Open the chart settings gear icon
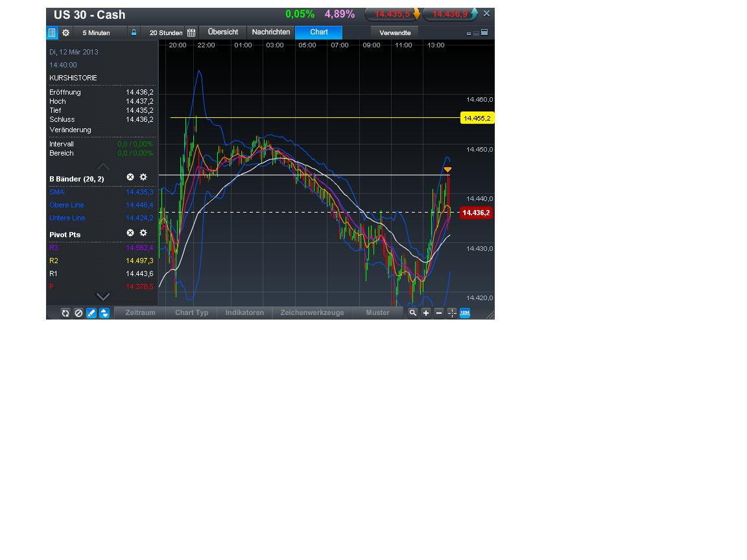The image size is (747, 560). 65,32
